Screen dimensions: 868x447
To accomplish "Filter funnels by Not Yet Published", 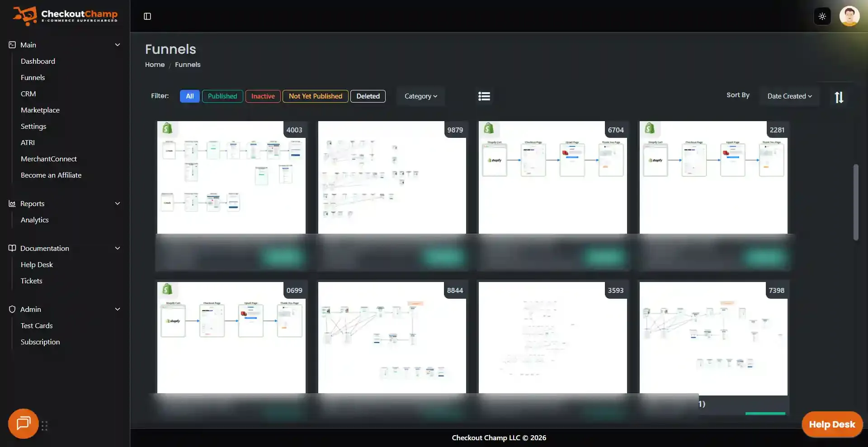I will pyautogui.click(x=316, y=96).
